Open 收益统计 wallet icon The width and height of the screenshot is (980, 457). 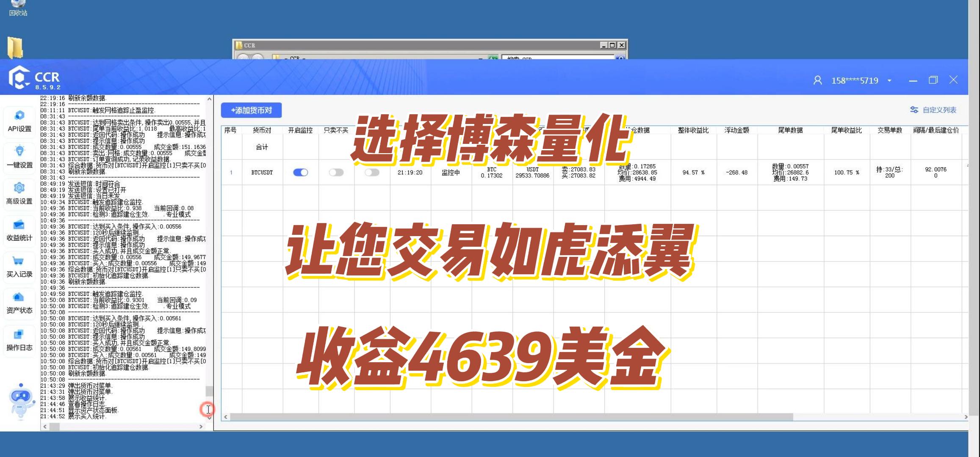(19, 225)
